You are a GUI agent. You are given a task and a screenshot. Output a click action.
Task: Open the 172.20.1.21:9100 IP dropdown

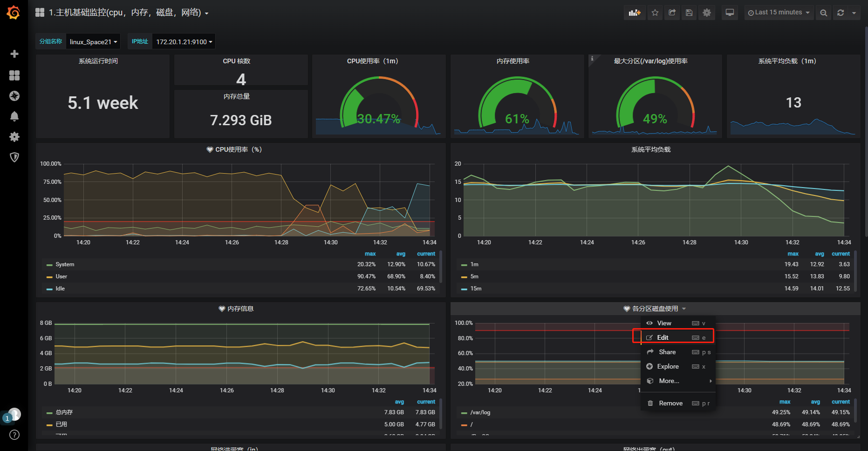[184, 41]
